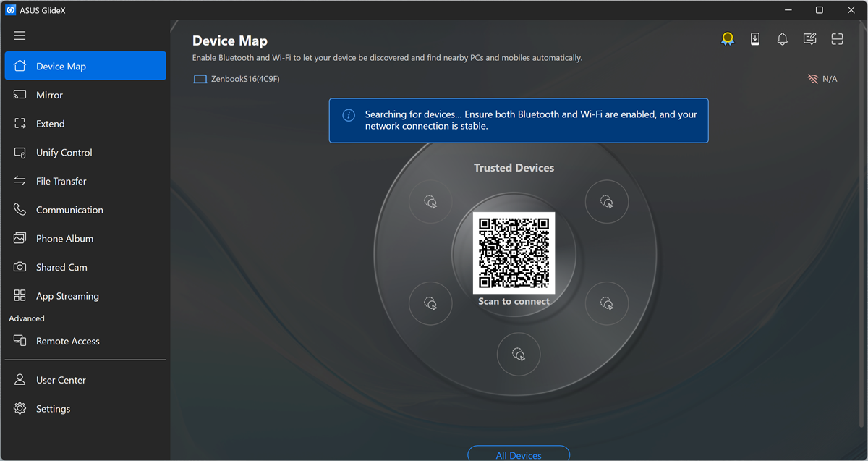Click the "Scan to connect" caption
The height and width of the screenshot is (461, 868).
coord(514,301)
